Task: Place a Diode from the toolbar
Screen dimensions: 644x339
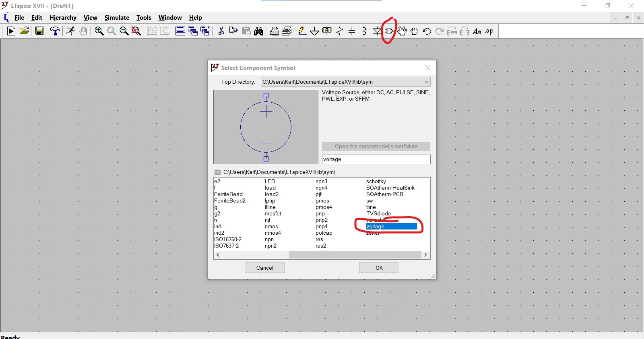Action: click(377, 31)
